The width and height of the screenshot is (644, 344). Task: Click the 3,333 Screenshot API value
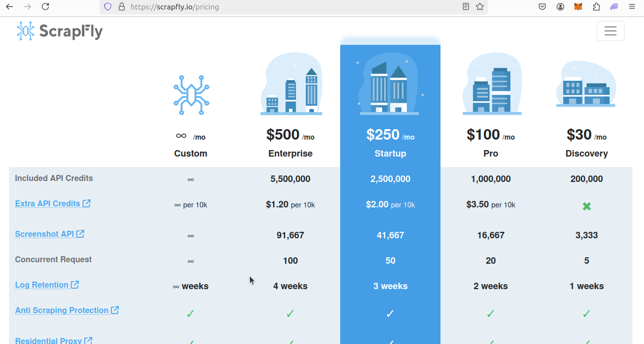pos(587,235)
